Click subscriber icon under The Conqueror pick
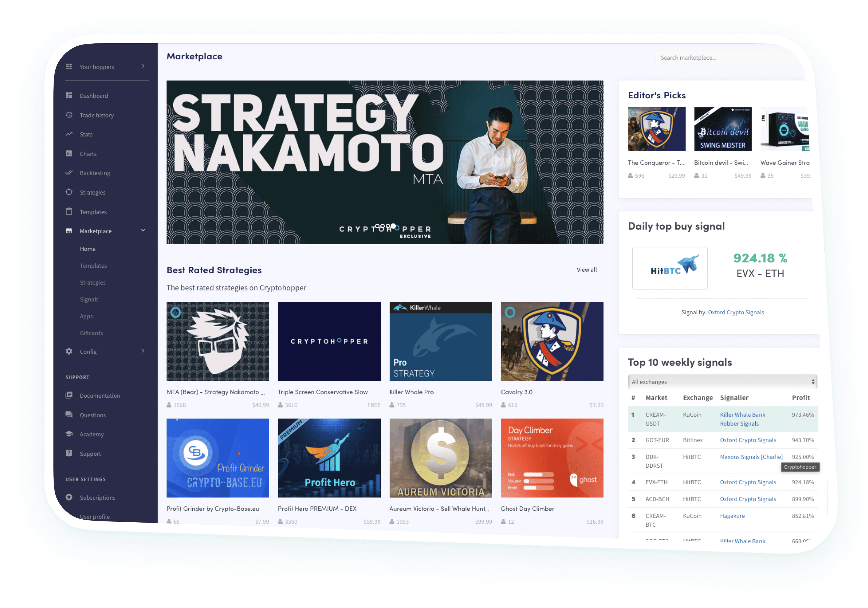The width and height of the screenshot is (868, 608). point(630,176)
